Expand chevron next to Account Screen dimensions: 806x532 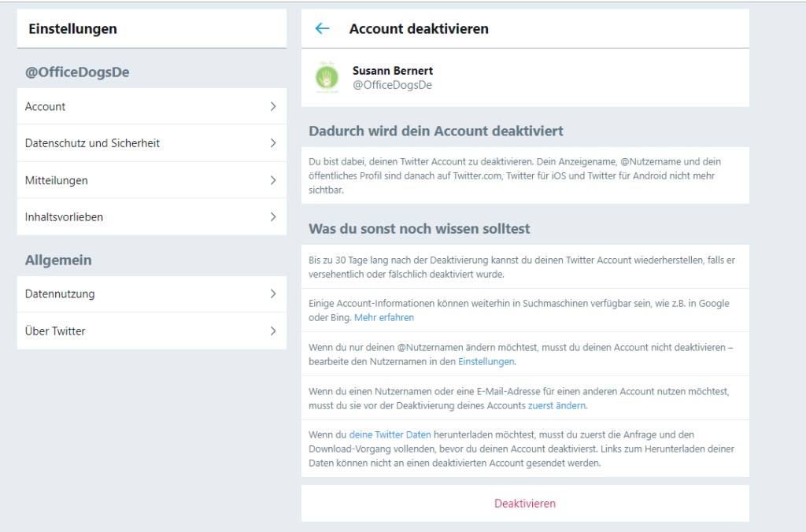pyautogui.click(x=273, y=106)
